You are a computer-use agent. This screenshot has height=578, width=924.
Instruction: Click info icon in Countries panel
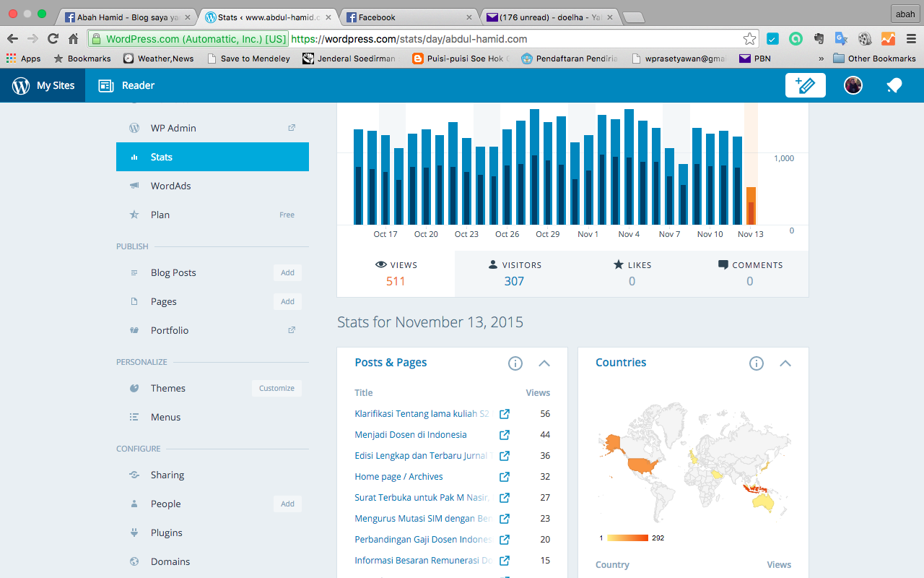coord(756,363)
